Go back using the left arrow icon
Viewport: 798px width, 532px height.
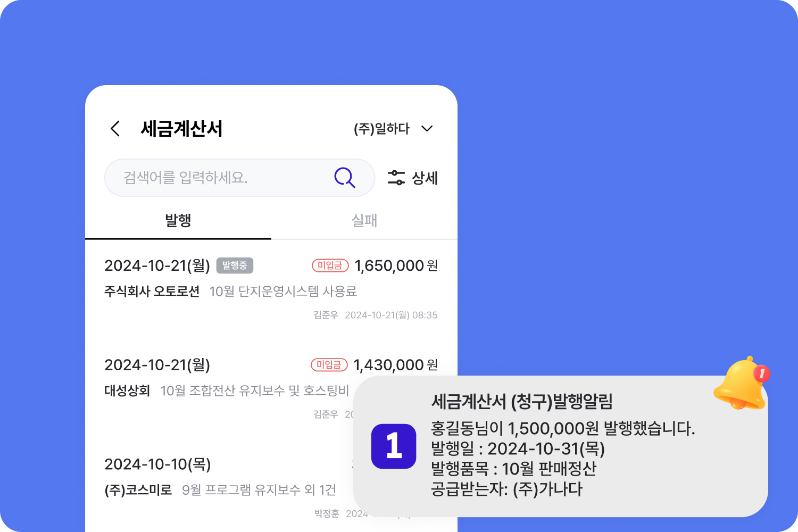point(115,128)
